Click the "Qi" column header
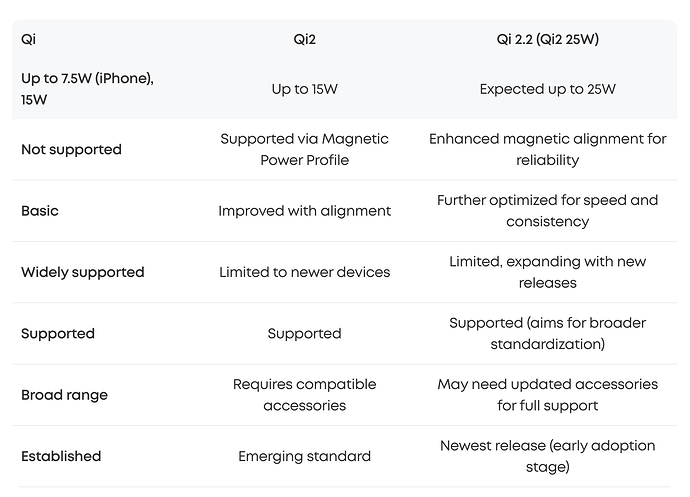 click(29, 40)
